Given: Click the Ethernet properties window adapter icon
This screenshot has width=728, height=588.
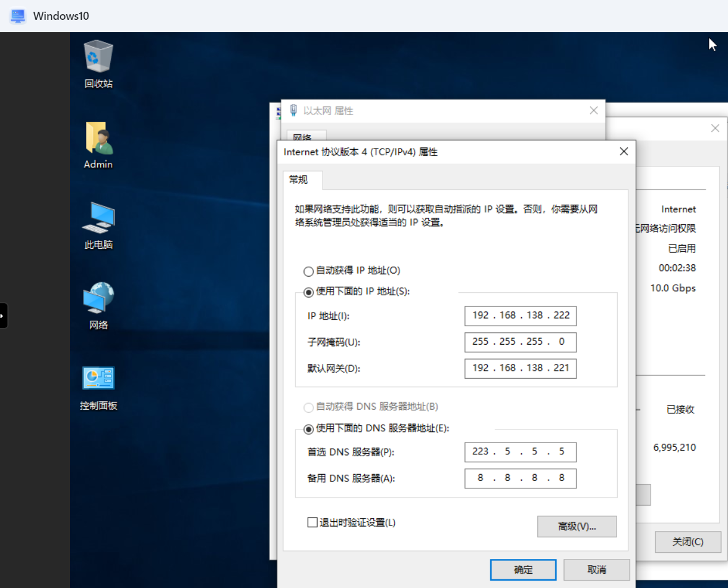Looking at the screenshot, I should click(x=293, y=111).
